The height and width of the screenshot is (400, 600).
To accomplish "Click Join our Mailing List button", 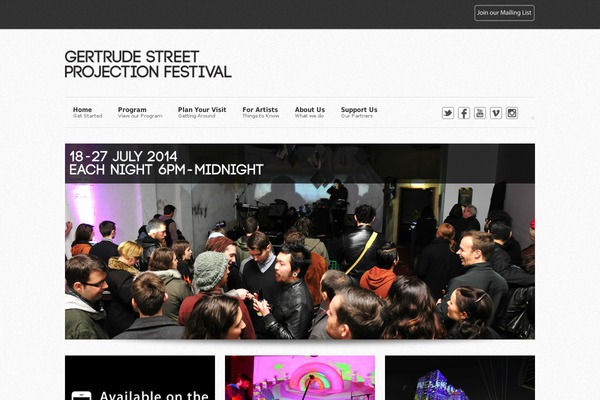I will (504, 13).
